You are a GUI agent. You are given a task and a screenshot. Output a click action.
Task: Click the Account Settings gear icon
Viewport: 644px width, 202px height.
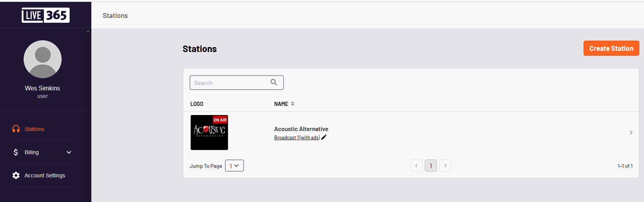16,175
